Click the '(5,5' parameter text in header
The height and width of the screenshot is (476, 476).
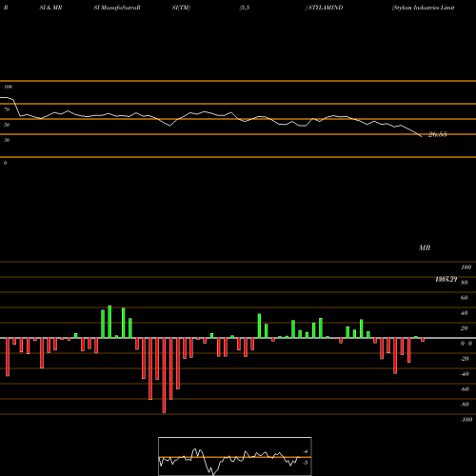pos(245,8)
